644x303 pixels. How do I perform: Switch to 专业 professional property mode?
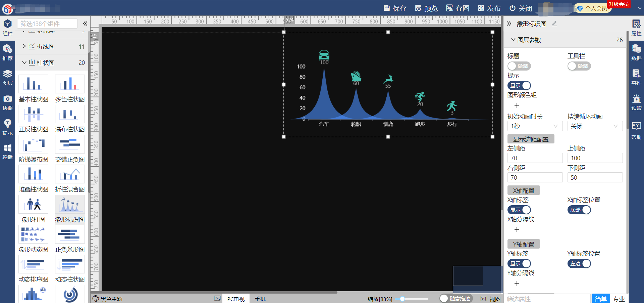point(619,299)
